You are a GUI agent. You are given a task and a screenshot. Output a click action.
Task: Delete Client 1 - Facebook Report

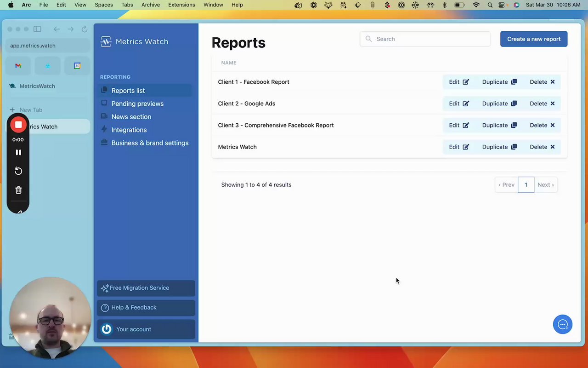[542, 82]
